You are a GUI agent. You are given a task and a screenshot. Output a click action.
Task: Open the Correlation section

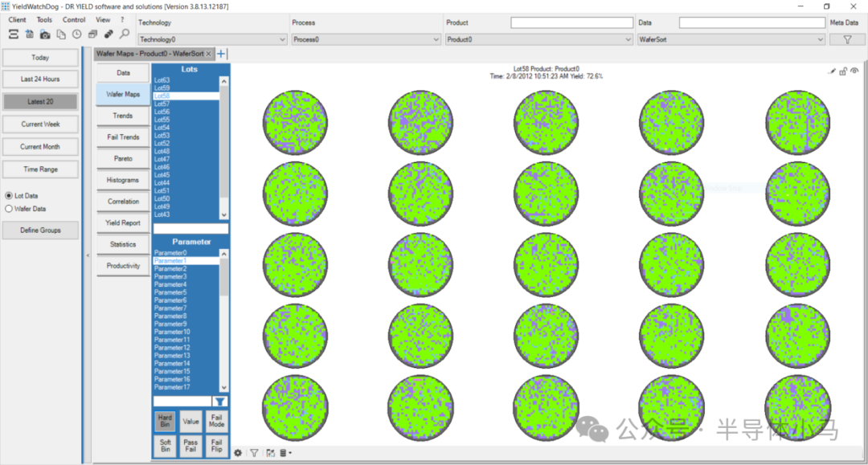tap(123, 202)
